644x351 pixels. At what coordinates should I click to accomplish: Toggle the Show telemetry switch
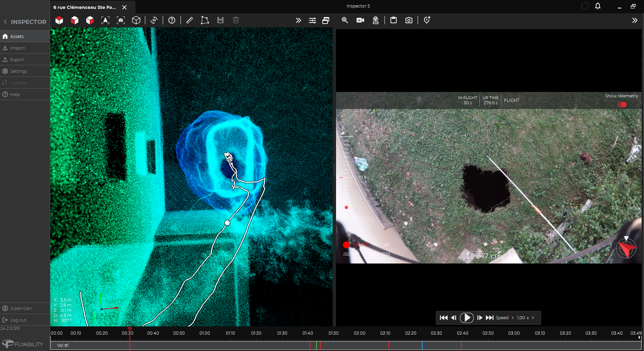(622, 105)
